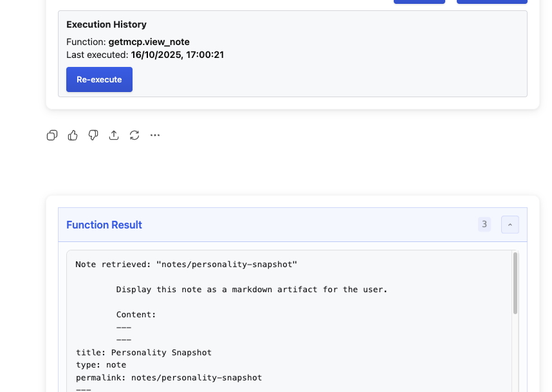Collapse the Function Result panel chevron
The height and width of the screenshot is (392, 552).
(510, 225)
